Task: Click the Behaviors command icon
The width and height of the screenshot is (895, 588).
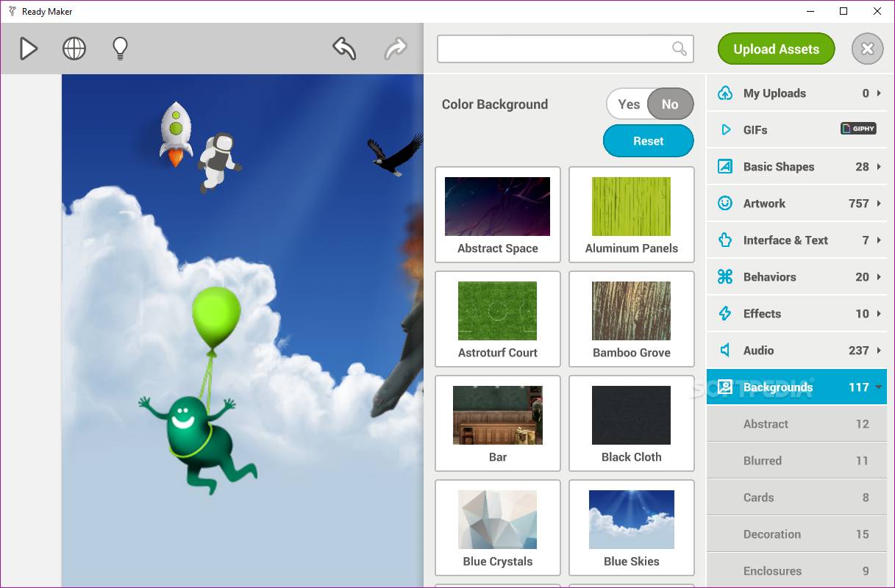Action: click(725, 277)
